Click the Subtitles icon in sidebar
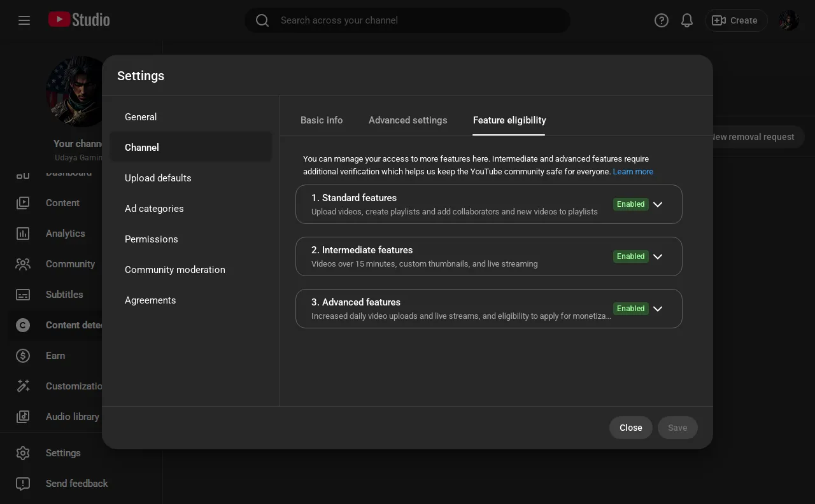 [x=23, y=295]
